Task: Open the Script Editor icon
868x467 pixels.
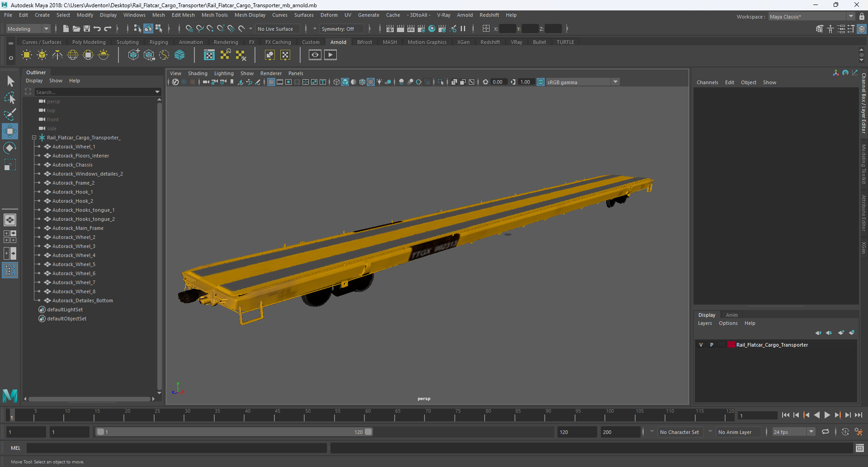Action: pos(860,448)
